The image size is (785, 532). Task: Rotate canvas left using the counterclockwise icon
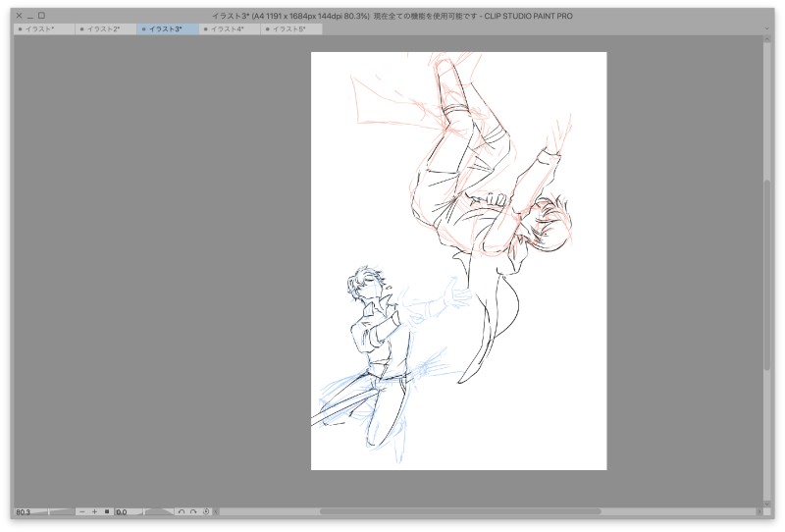pyautogui.click(x=182, y=511)
